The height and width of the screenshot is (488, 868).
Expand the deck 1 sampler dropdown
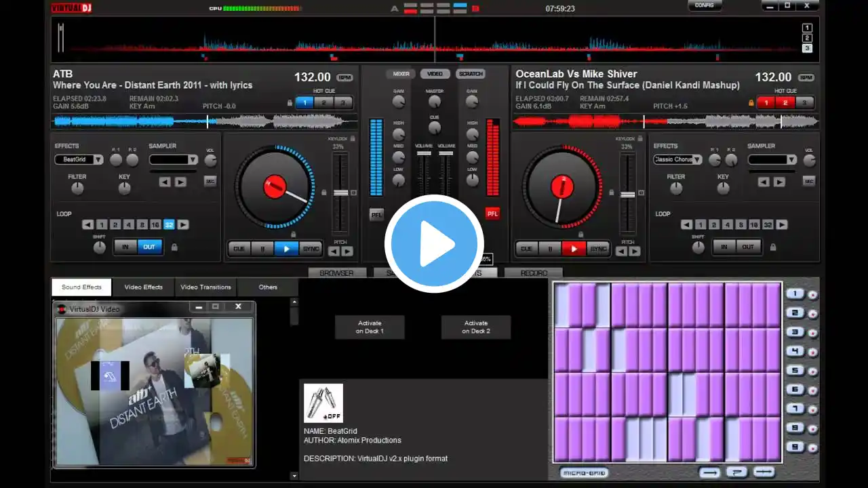173,160
